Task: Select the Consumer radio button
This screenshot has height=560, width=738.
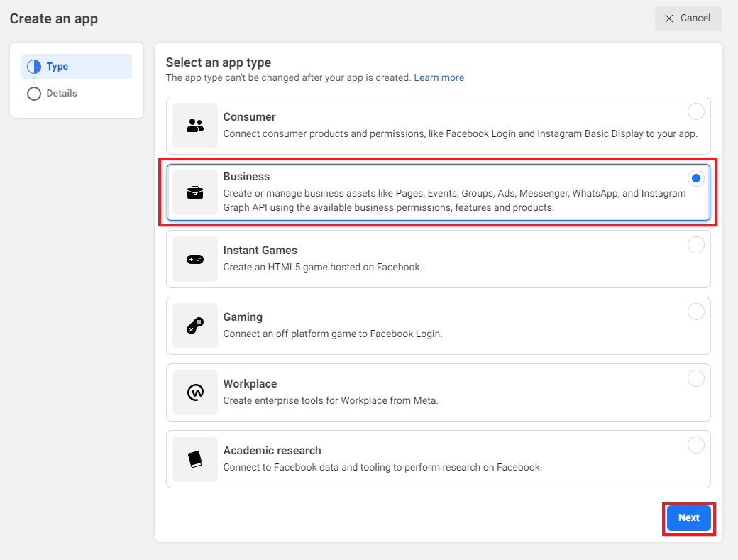Action: click(695, 111)
